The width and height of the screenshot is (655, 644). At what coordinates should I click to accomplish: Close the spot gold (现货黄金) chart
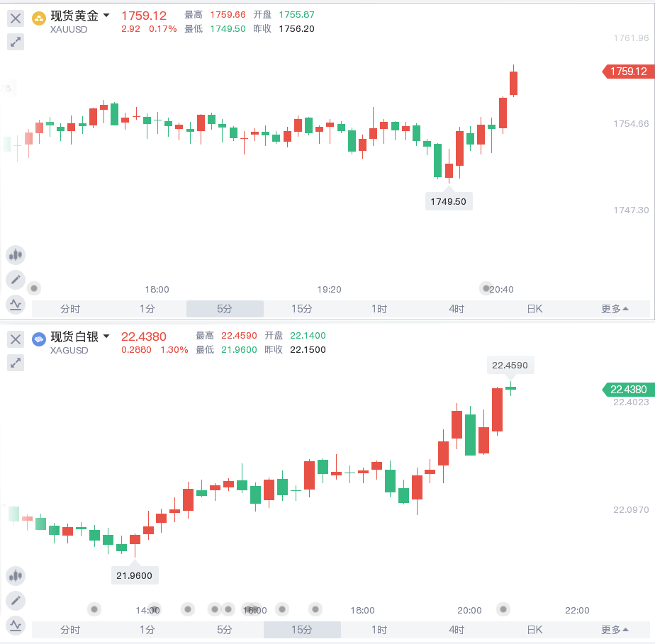pyautogui.click(x=16, y=18)
